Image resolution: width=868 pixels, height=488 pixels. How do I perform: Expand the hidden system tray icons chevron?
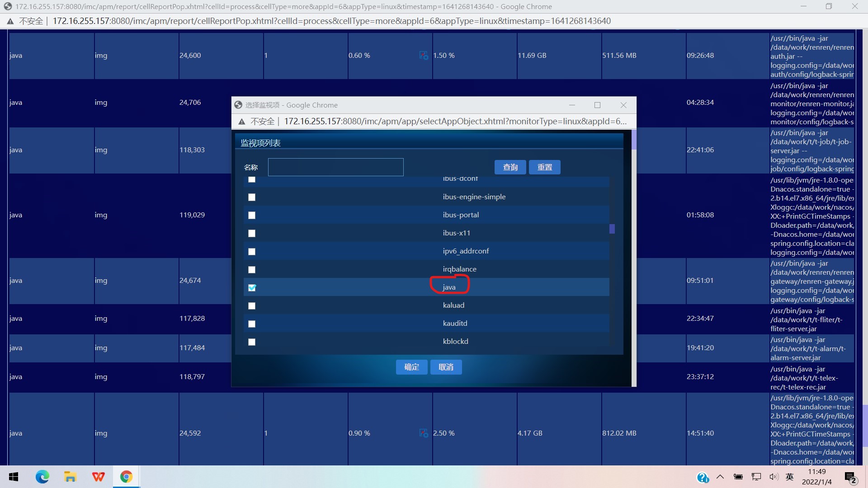(x=720, y=477)
